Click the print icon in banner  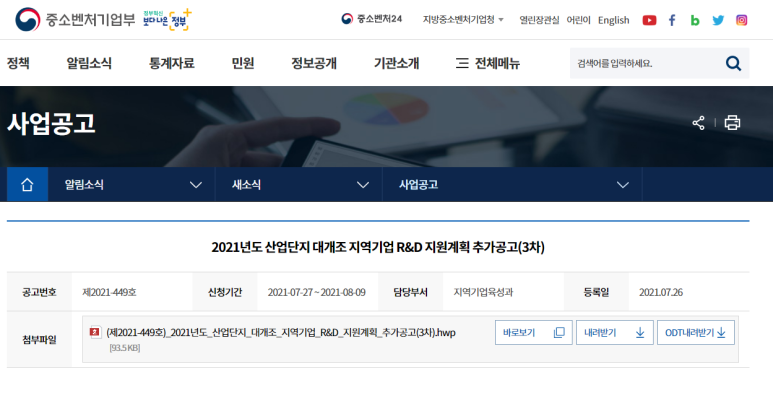[x=732, y=123]
